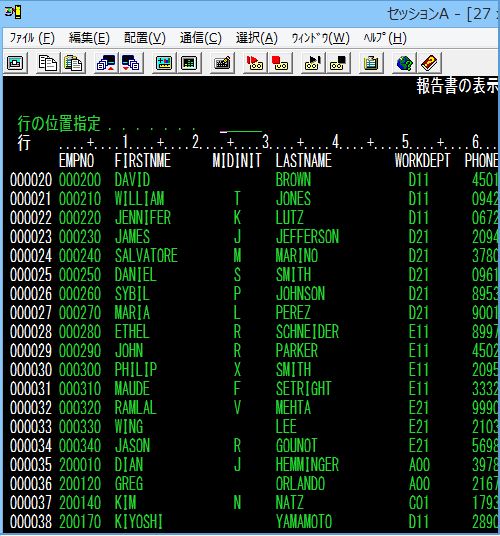Click line number 000038

pos(31,521)
